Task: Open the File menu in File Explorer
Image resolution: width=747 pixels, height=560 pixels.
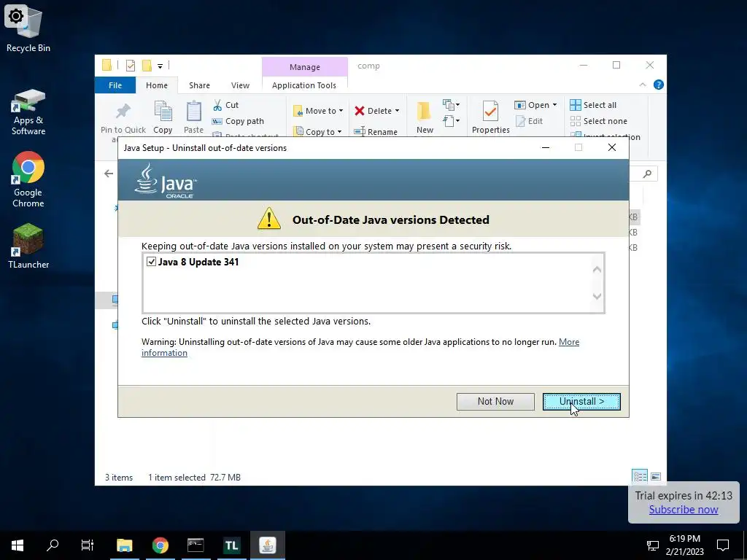Action: coord(115,85)
